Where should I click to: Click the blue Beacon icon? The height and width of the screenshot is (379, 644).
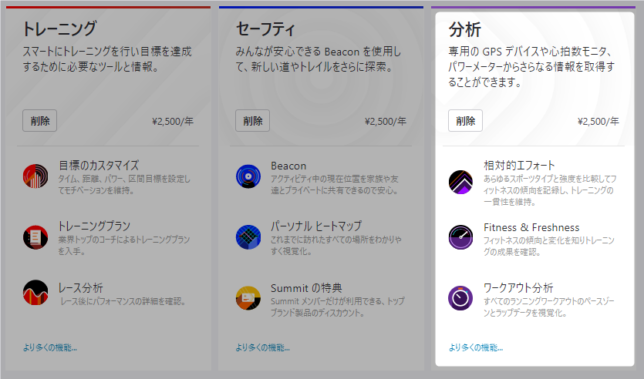[x=248, y=176]
